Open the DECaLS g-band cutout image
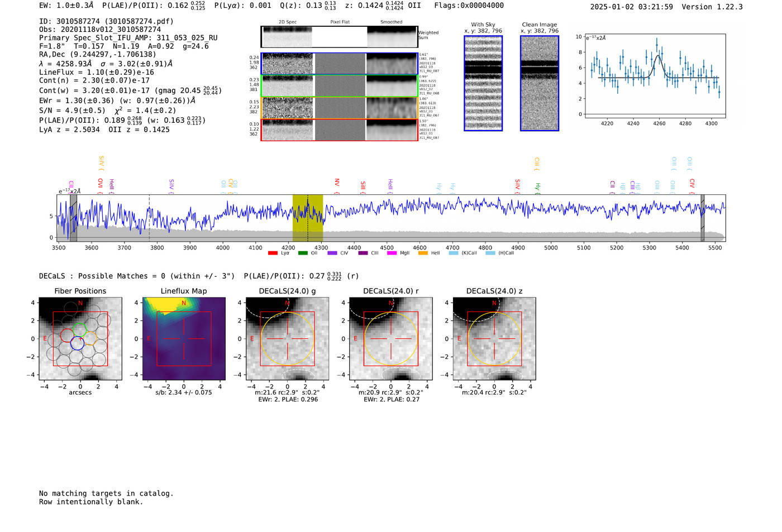The height and width of the screenshot is (532, 782). [287, 339]
